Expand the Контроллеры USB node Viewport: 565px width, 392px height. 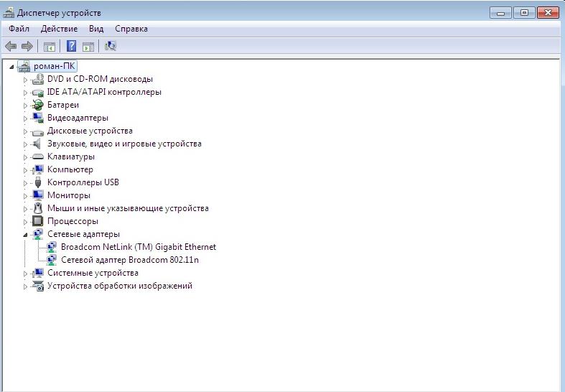pos(25,183)
